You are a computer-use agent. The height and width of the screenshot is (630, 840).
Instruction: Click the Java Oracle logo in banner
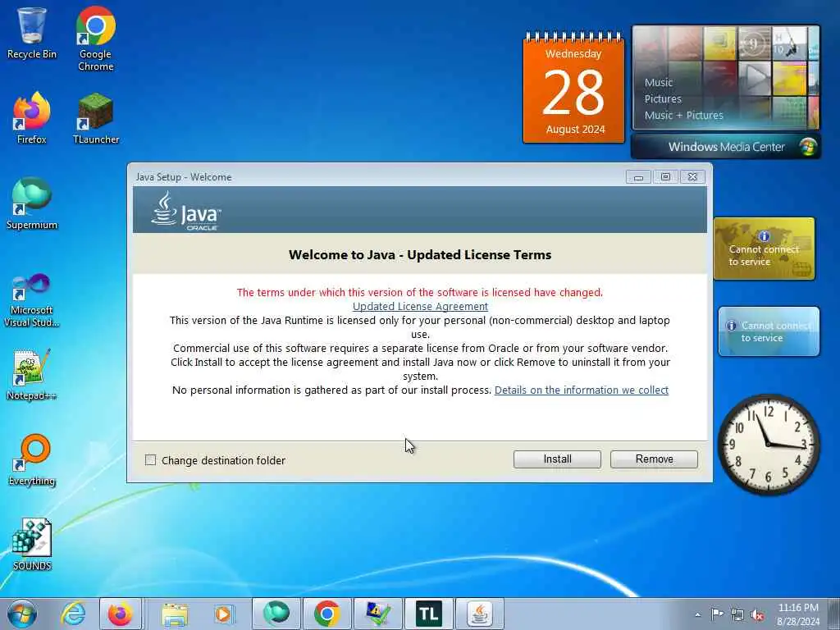(x=186, y=211)
